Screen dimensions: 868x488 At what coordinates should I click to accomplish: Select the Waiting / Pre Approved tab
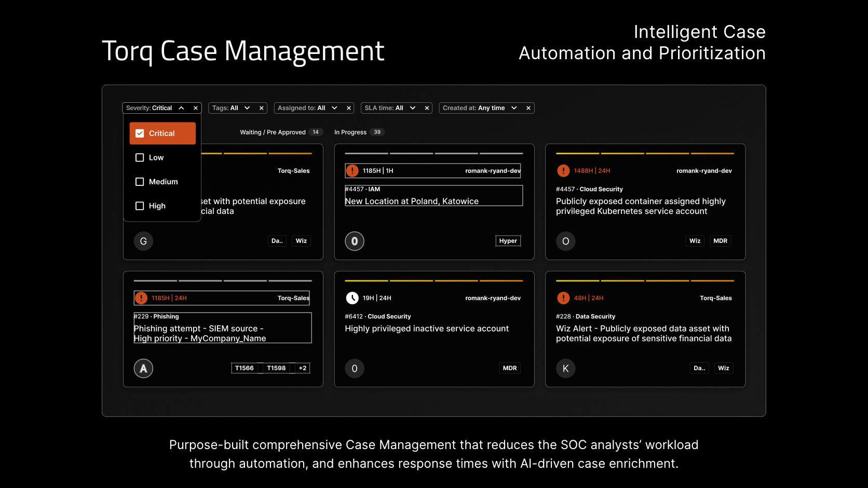pos(272,132)
